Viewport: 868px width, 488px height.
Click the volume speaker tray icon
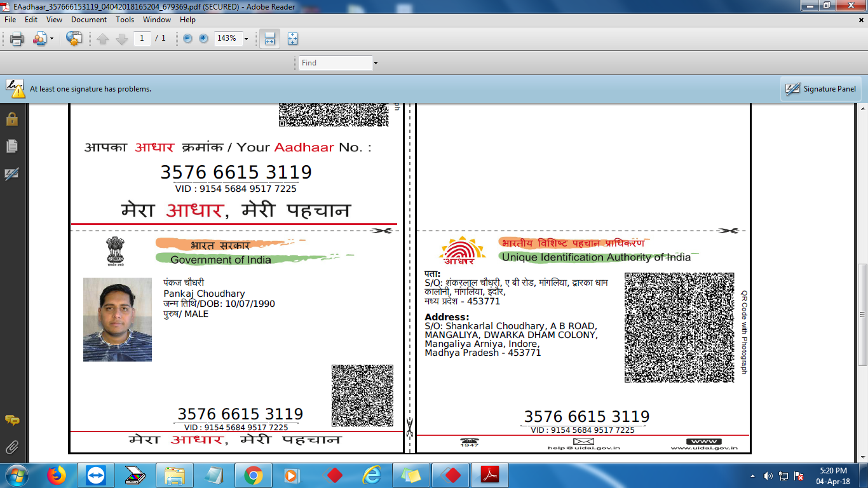pos(768,476)
